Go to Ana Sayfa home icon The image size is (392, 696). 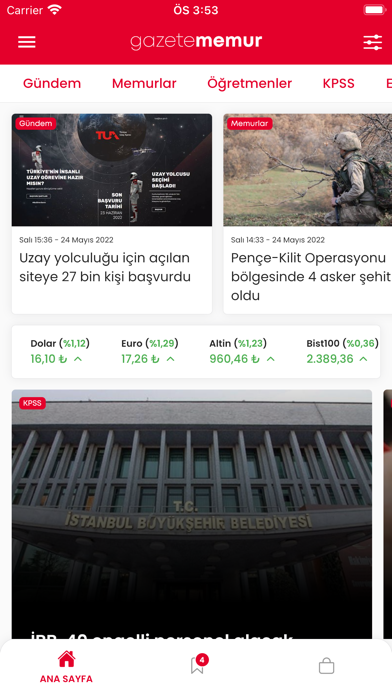point(66,659)
